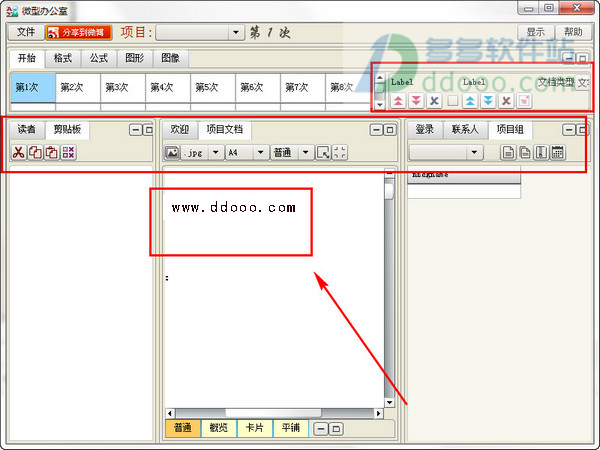
Task: Open the 显示 menu
Action: click(535, 32)
